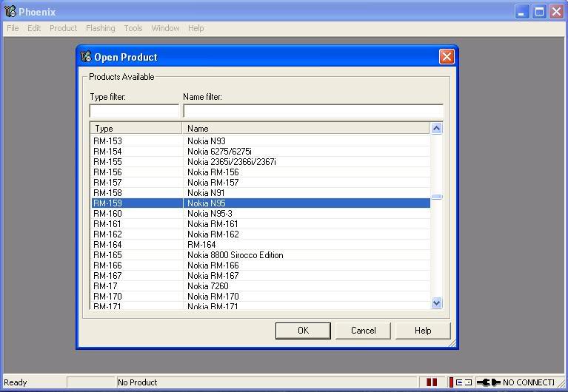Click the status bar icon left of the plug

(461, 382)
